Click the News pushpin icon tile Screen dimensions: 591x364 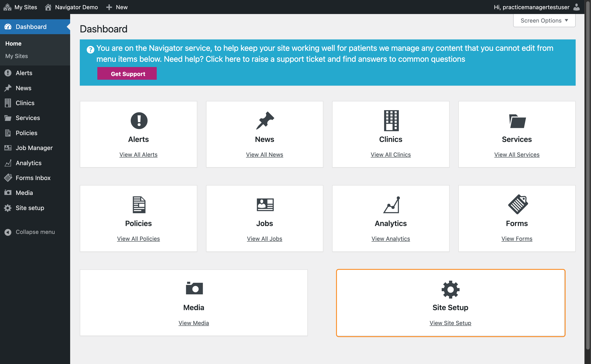pos(265,121)
